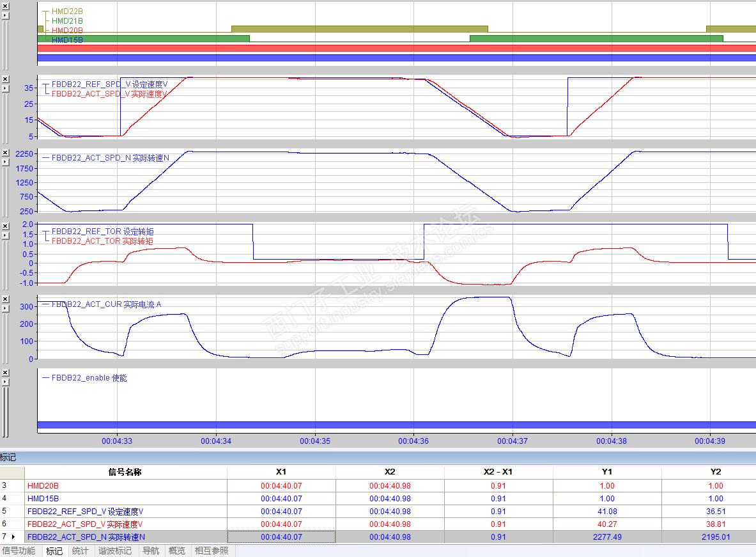The image size is (756, 557).
Task: Close the FBDB22_enable graph pane
Action: (x=5, y=373)
